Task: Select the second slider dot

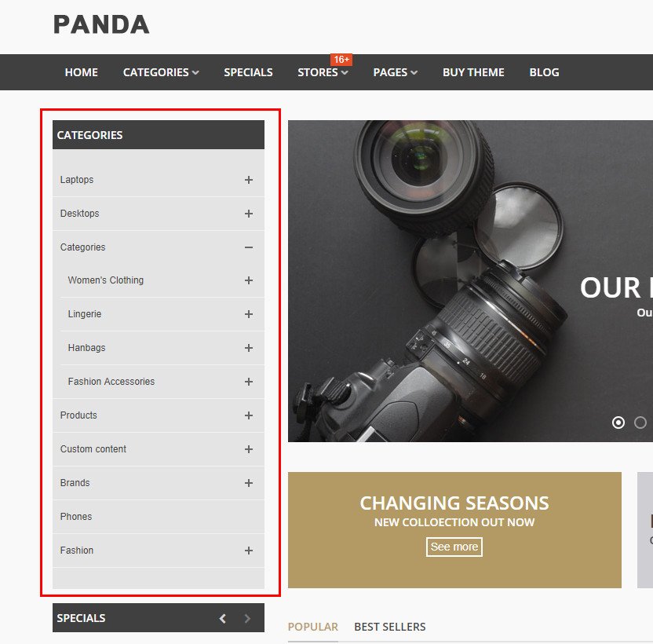Action: (x=640, y=423)
